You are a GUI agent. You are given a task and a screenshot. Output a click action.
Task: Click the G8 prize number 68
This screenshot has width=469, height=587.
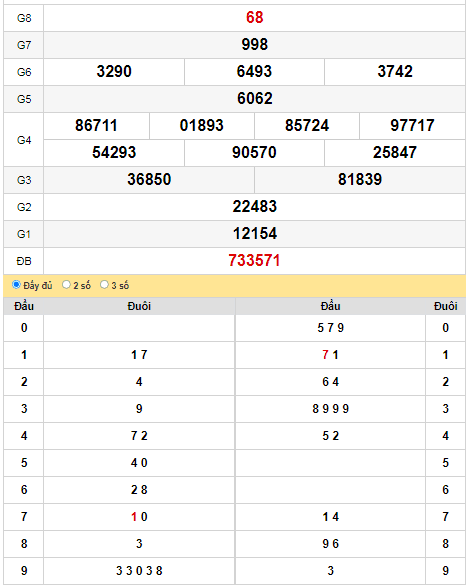(x=255, y=18)
